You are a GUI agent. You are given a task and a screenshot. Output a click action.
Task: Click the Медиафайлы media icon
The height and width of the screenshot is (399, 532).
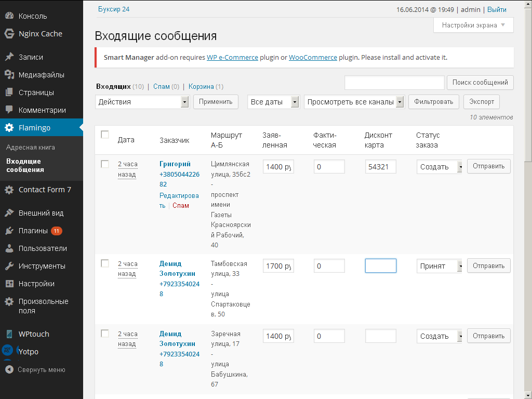click(9, 75)
